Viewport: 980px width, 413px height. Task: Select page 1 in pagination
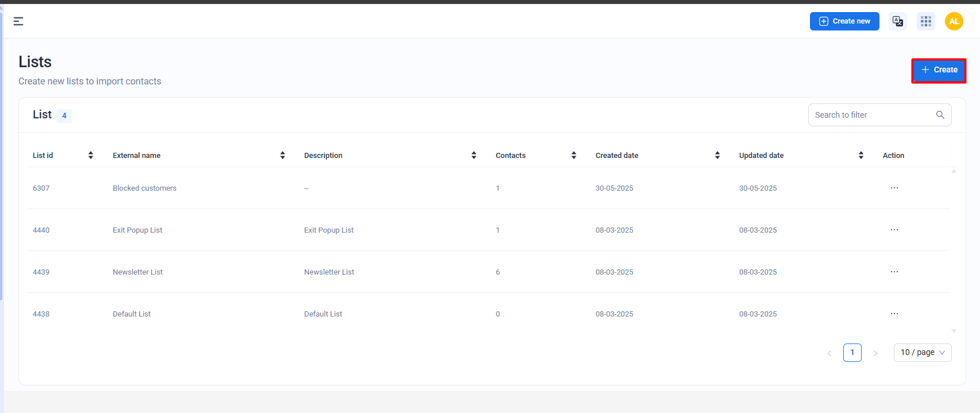[852, 353]
